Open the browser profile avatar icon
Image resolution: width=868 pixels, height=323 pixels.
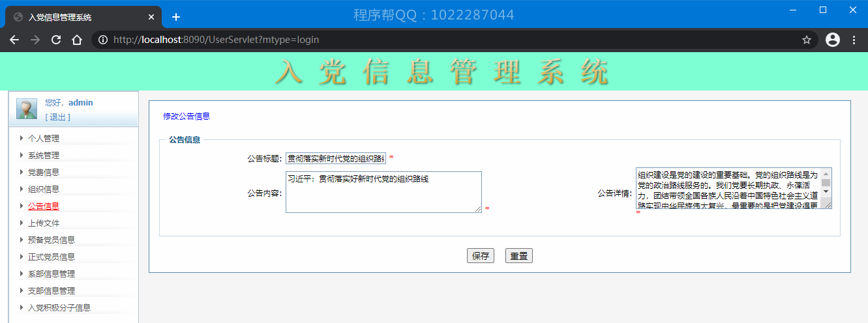832,40
